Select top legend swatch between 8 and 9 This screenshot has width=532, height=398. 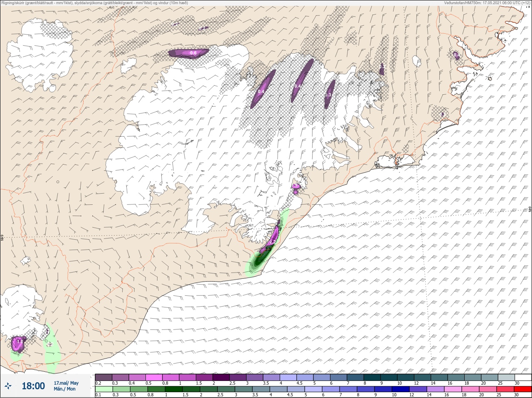coord(372,377)
